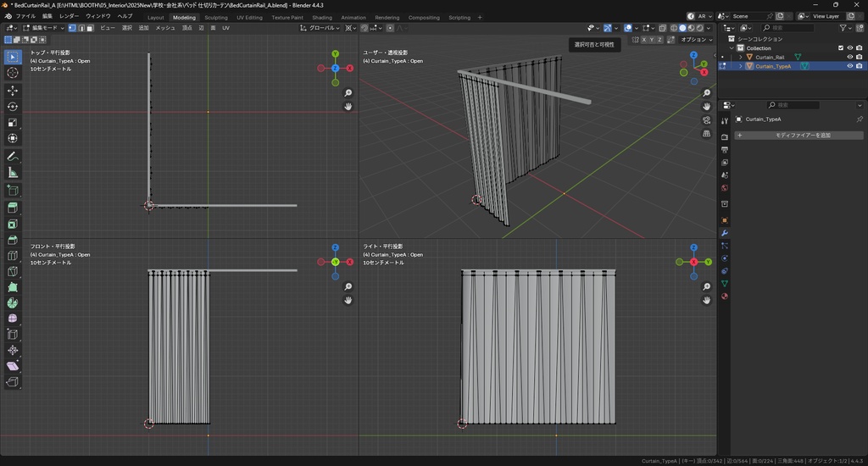
Task: Switch to the Sculpting workspace tab
Action: tap(216, 17)
